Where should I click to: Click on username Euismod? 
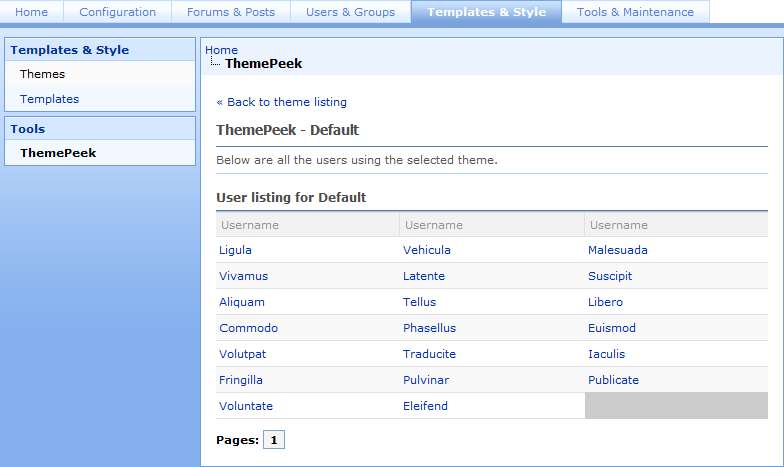tap(612, 328)
